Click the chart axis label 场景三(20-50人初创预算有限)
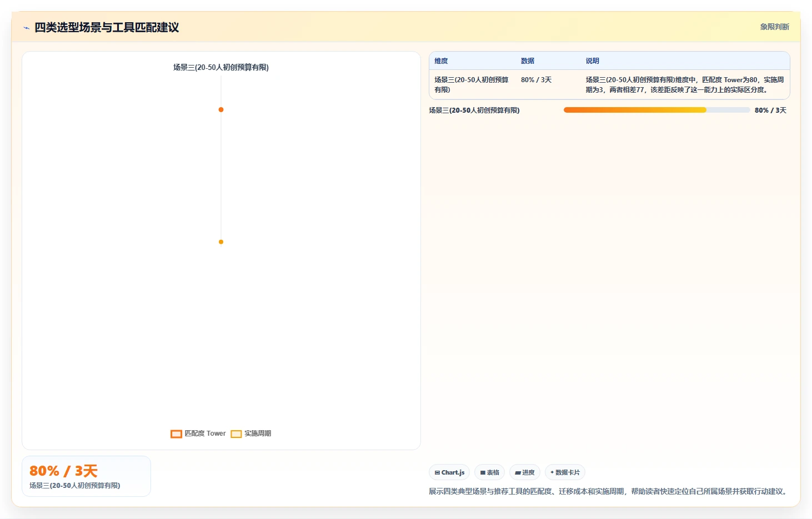Image resolution: width=812 pixels, height=519 pixels. [221, 67]
